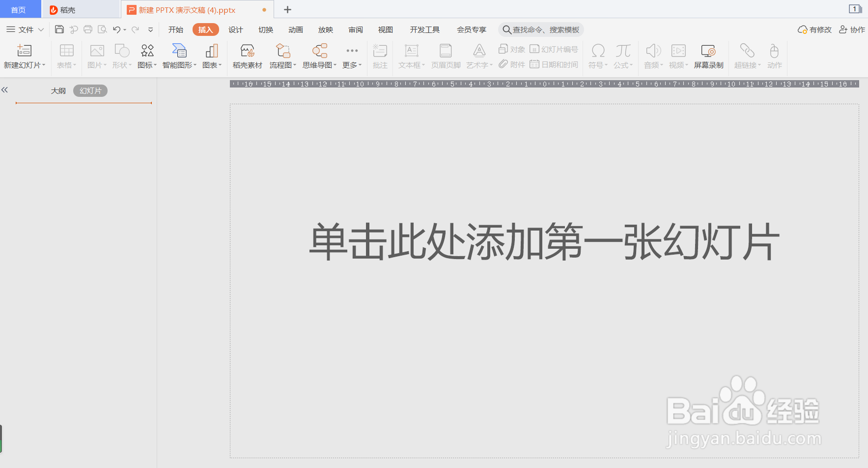Click the Formula (公式) pi icon
The width and height of the screenshot is (868, 468).
click(x=623, y=50)
